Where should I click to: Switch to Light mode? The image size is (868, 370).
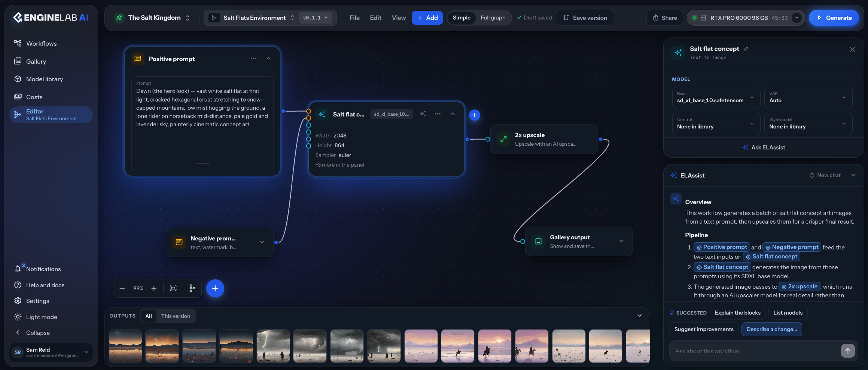point(51,317)
